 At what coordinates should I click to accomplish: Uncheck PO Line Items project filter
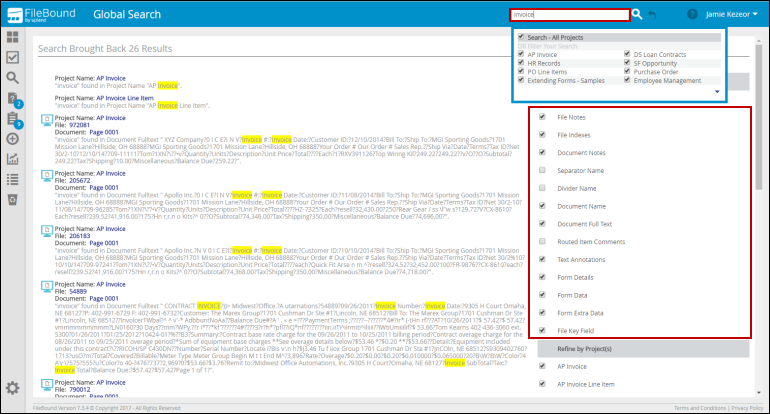[x=521, y=71]
